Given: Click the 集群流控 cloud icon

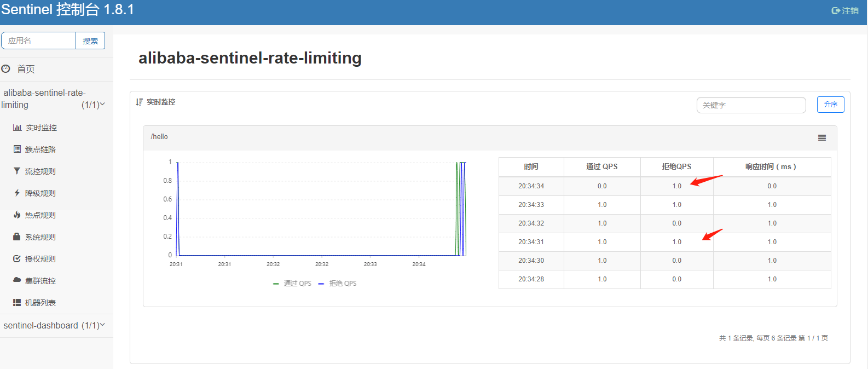Looking at the screenshot, I should tap(17, 280).
